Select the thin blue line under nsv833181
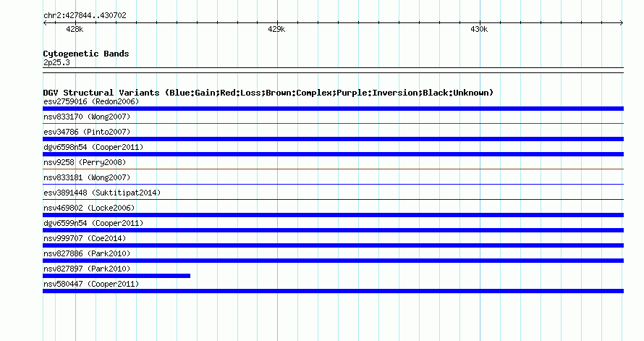The height and width of the screenshot is (341, 644). point(333,184)
